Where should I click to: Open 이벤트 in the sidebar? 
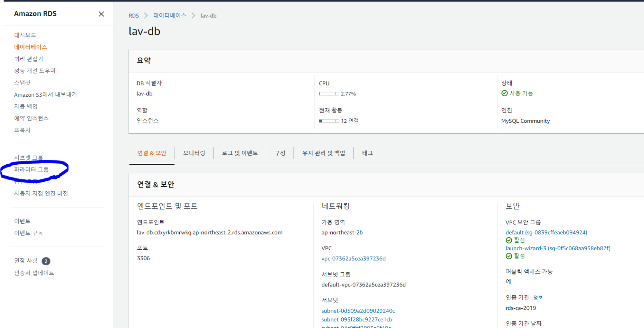tap(22, 221)
